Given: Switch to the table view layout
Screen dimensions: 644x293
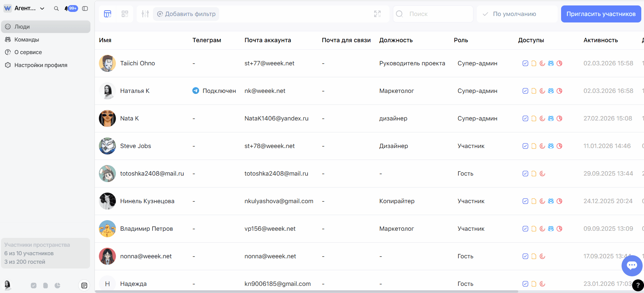Looking at the screenshot, I should point(107,14).
